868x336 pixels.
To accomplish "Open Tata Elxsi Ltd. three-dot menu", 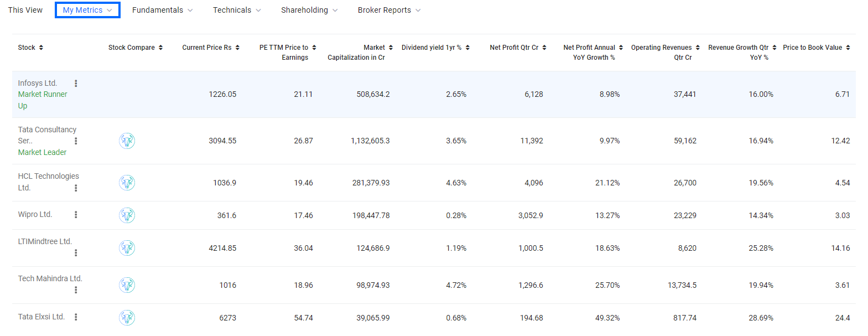I will 76,317.
